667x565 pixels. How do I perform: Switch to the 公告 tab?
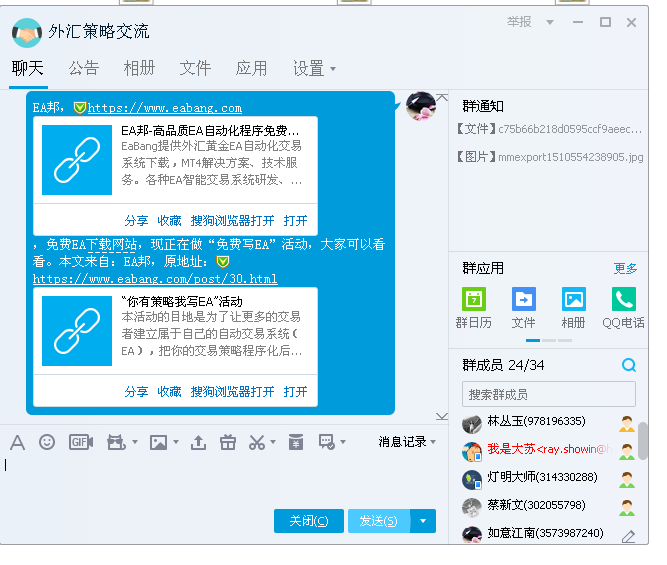click(x=84, y=68)
